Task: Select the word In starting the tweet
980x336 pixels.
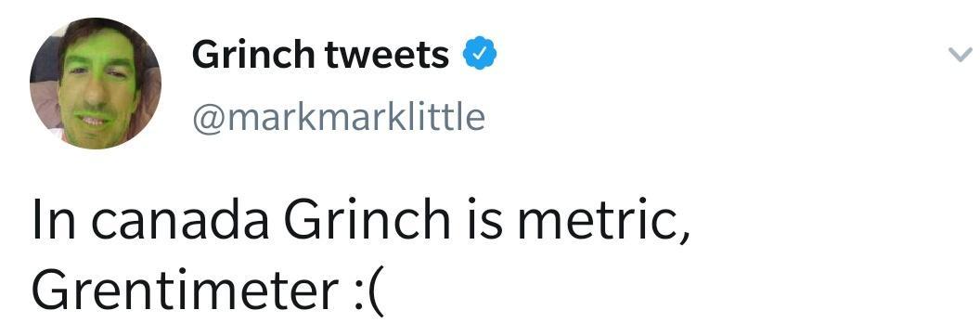Action: (53, 220)
